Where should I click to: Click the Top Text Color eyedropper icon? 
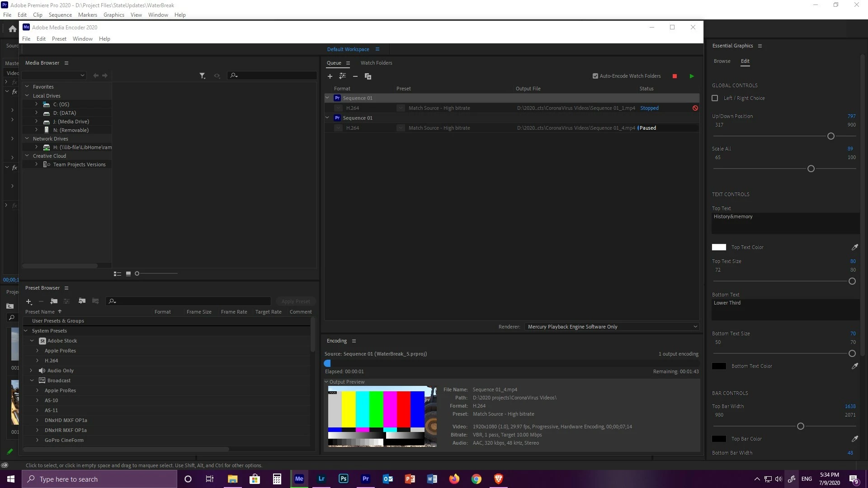pos(854,247)
